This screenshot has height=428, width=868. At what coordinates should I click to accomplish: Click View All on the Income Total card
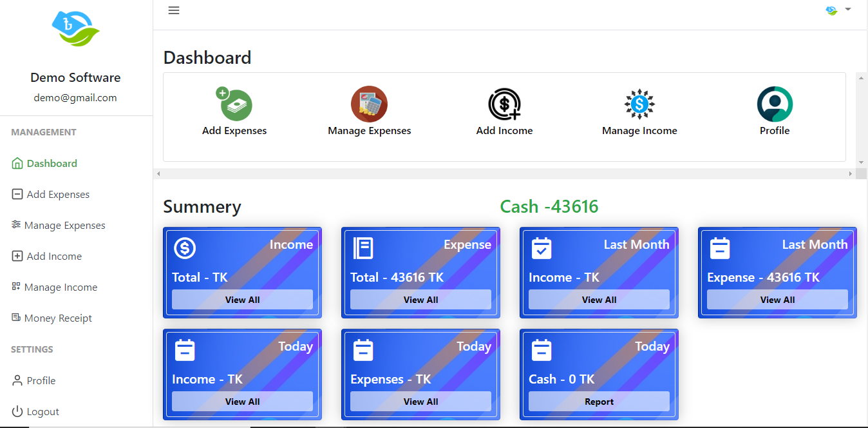pos(242,299)
